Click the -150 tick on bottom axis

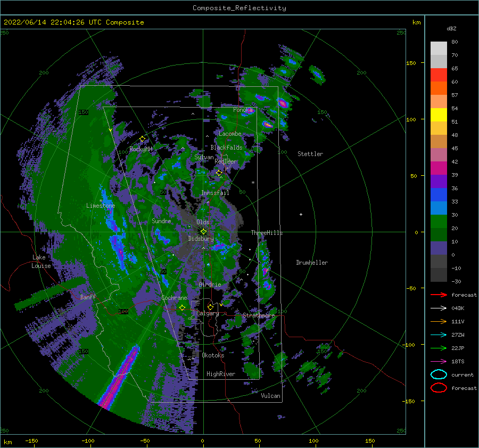coord(31,441)
